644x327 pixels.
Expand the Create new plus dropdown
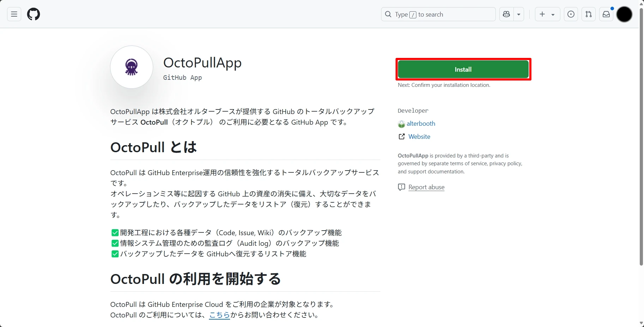(x=547, y=14)
